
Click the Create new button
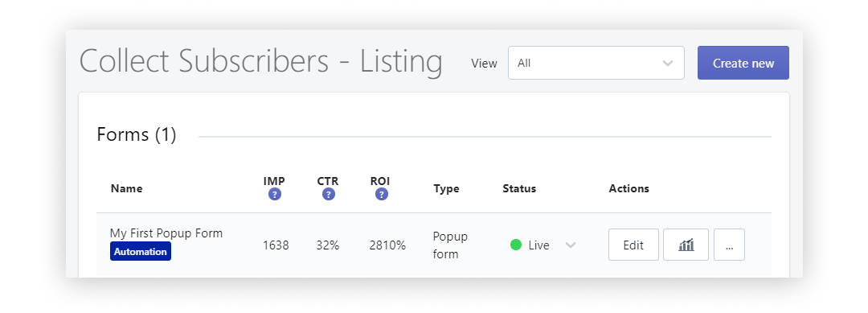tap(743, 63)
